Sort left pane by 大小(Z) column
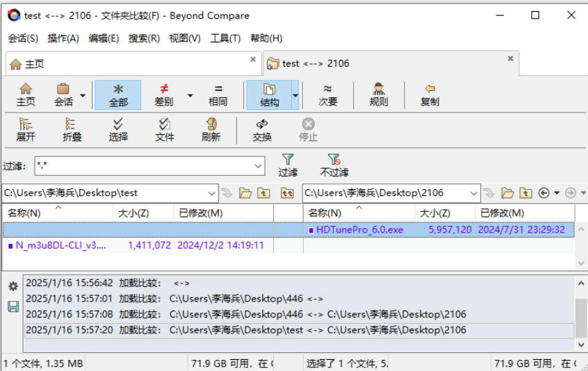 144,213
